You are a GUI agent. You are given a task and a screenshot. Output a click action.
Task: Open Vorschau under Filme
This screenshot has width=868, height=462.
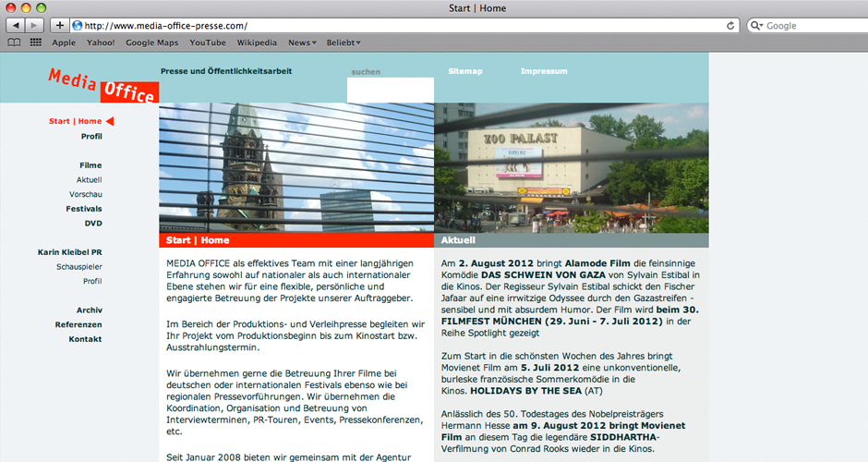(86, 194)
